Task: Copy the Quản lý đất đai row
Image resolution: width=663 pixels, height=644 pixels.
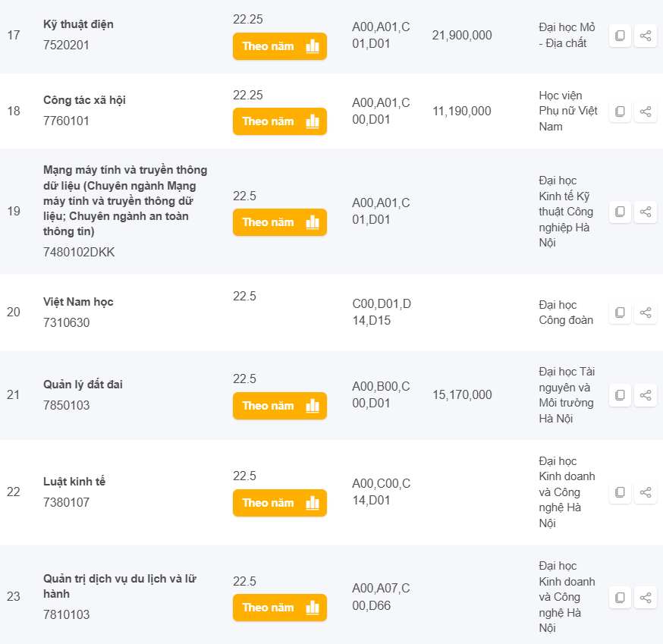Action: (x=620, y=395)
